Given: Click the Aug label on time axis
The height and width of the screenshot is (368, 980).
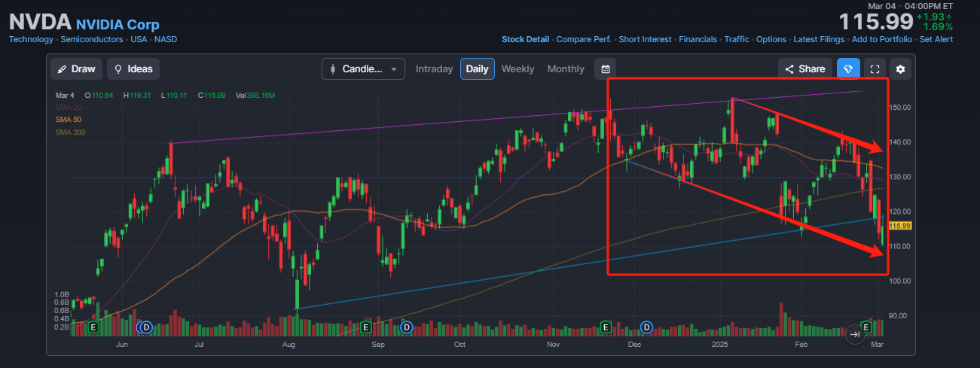Looking at the screenshot, I should tap(289, 345).
